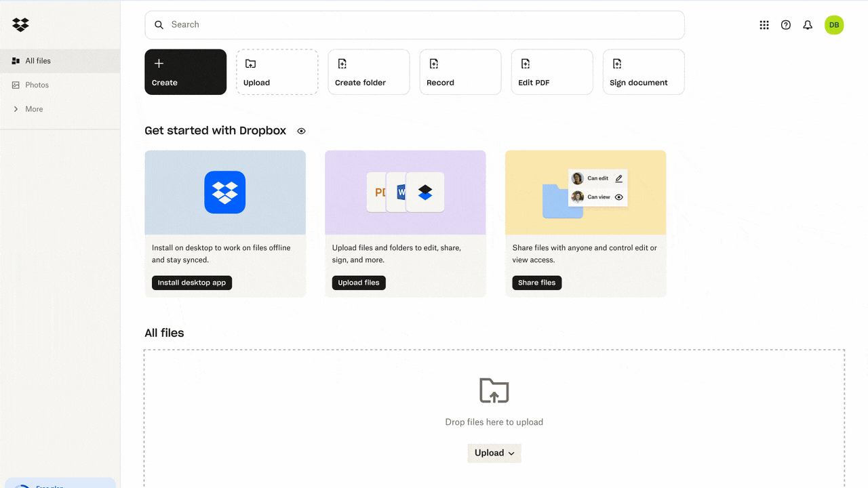Select Photos in the sidebar
868x488 pixels.
60,85
